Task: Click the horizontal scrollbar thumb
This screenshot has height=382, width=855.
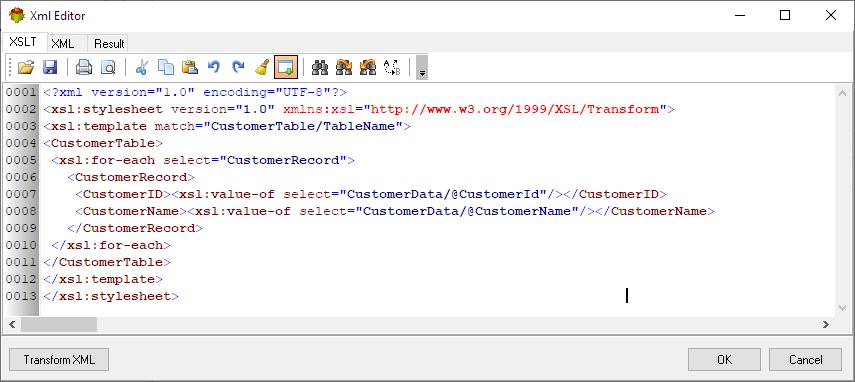Action: point(59,325)
